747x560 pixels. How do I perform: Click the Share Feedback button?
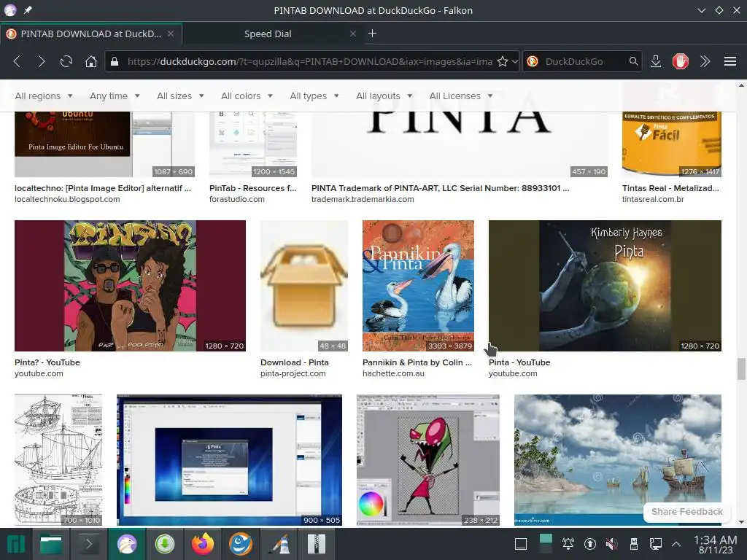(x=686, y=511)
